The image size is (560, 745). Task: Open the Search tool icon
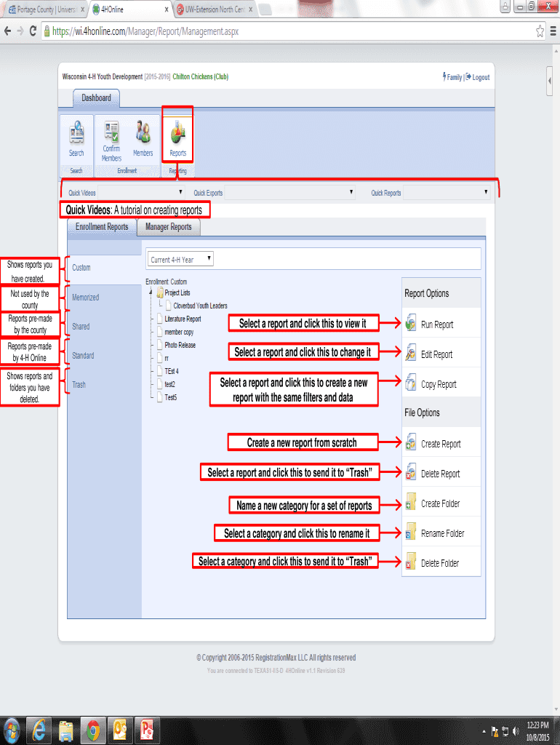point(76,135)
